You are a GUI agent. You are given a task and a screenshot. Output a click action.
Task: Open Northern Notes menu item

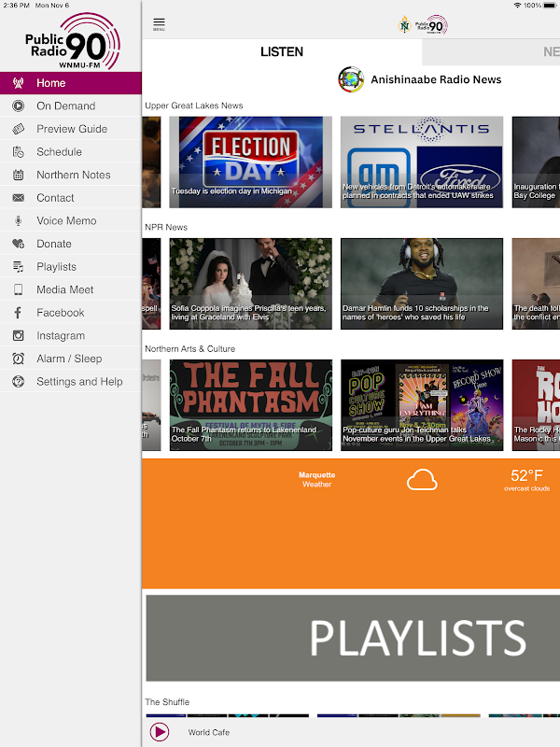[71, 175]
